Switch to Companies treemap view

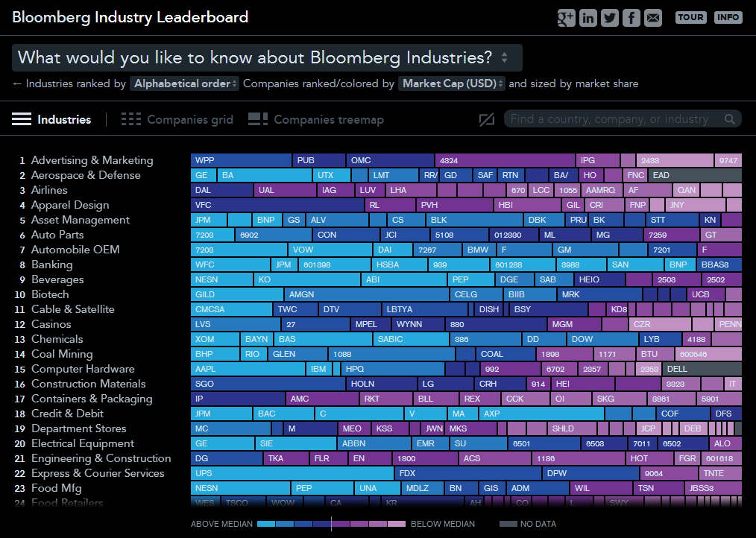[316, 119]
